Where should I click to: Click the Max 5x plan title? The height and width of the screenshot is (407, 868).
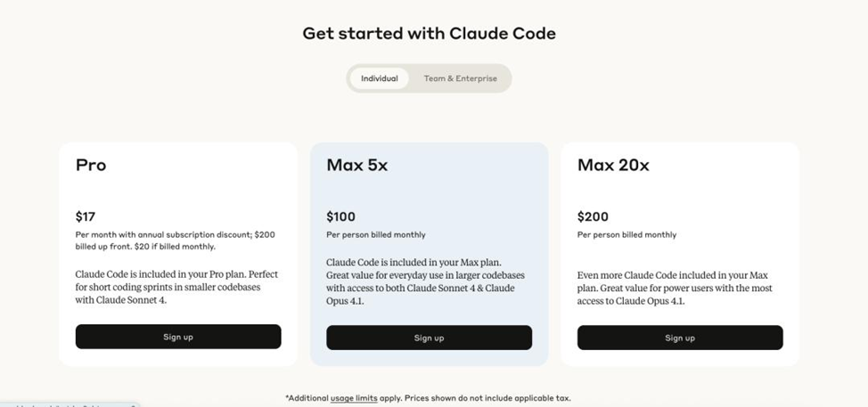[x=357, y=165]
